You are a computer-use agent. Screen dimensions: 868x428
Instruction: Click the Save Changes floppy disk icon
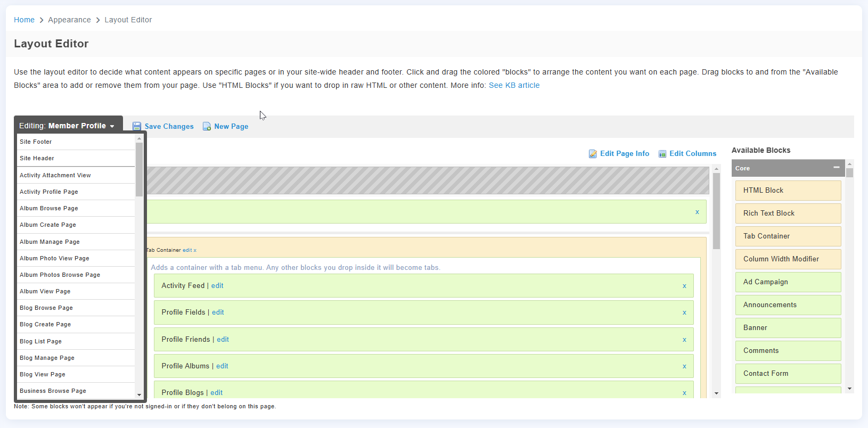click(137, 126)
